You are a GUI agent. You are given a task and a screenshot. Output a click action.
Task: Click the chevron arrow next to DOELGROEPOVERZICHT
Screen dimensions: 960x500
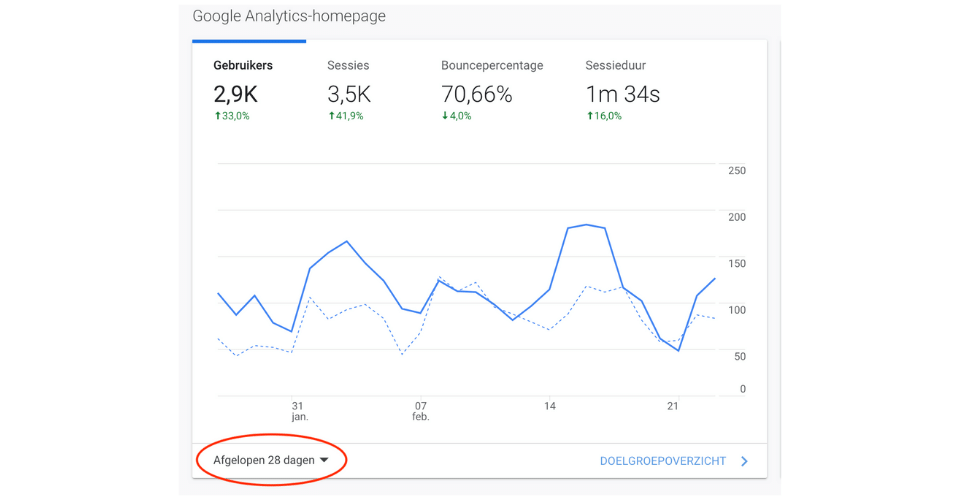tap(744, 461)
